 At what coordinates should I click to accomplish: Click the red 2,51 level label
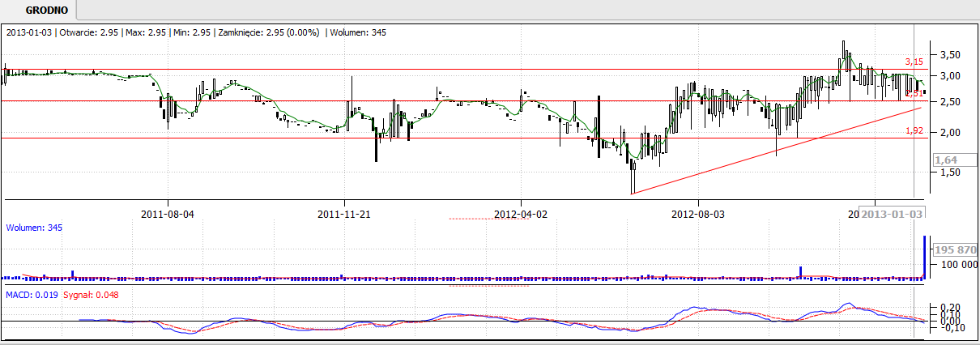click(x=912, y=95)
